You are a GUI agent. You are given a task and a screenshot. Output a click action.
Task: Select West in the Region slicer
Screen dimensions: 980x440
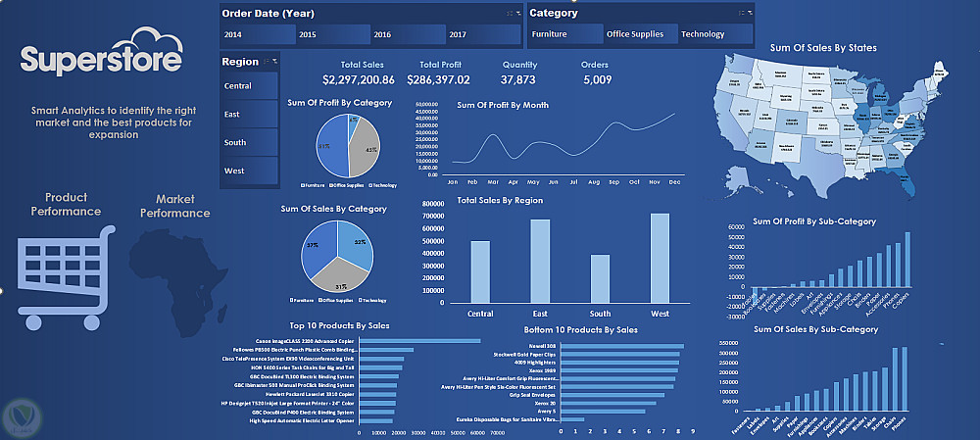point(249,171)
